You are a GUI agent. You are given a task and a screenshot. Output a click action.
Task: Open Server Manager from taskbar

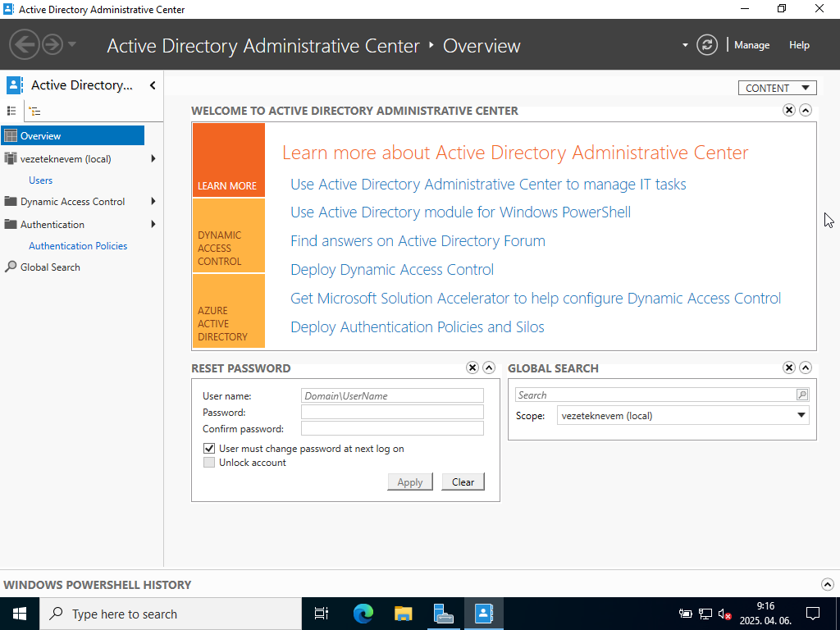444,614
